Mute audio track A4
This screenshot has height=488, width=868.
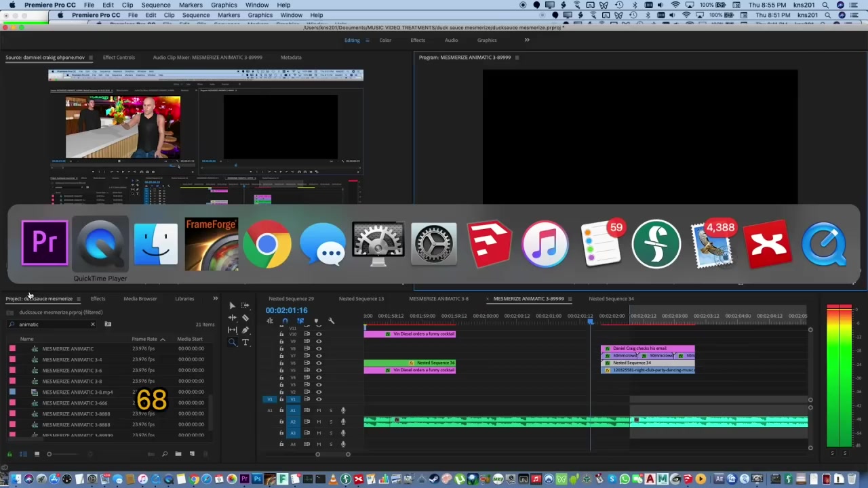tap(319, 444)
